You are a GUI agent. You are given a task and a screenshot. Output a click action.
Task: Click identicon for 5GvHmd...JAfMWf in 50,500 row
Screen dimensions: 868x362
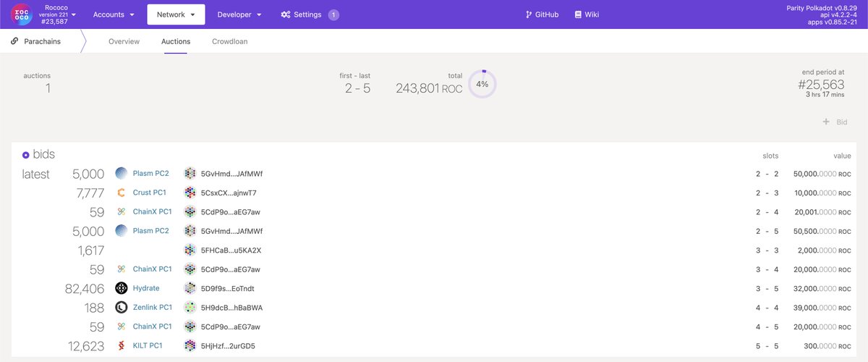(x=190, y=231)
